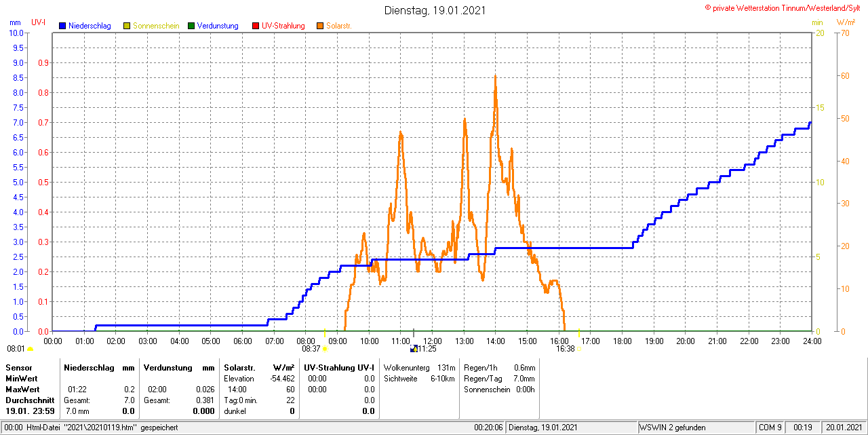868x435 pixels.
Task: Click the 00:20:06 status bar timer
Action: coord(488,428)
